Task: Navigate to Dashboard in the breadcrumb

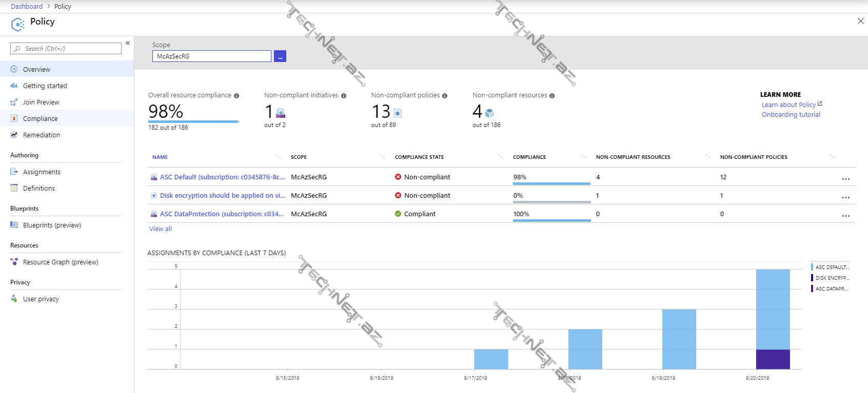Action: tap(27, 6)
